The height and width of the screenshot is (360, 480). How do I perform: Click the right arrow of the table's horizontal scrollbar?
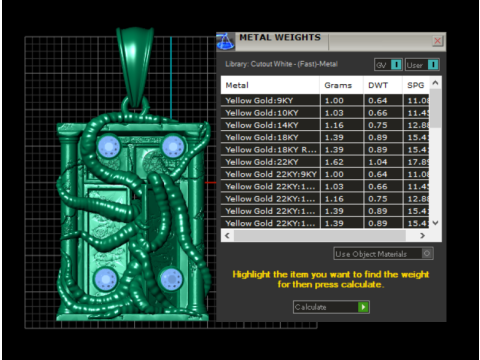coord(422,235)
